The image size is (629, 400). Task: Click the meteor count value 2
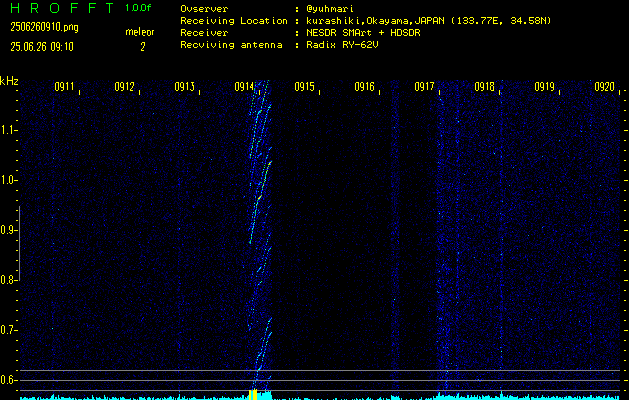coord(142,47)
